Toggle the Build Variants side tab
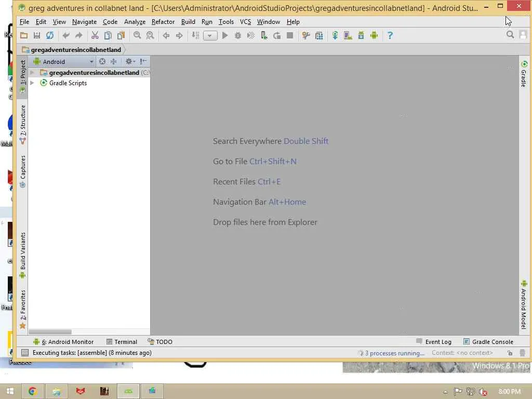 pyautogui.click(x=22, y=255)
